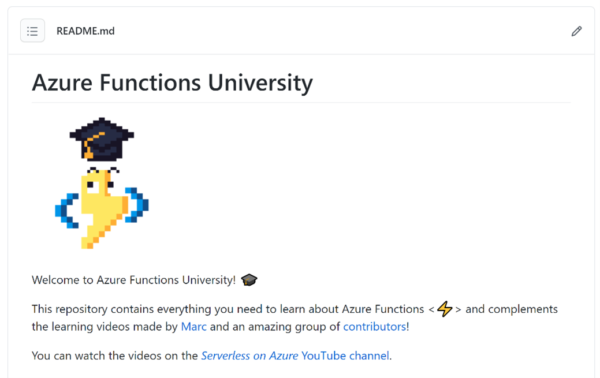The width and height of the screenshot is (600, 378).
Task: Open the contributors link
Action: point(375,327)
